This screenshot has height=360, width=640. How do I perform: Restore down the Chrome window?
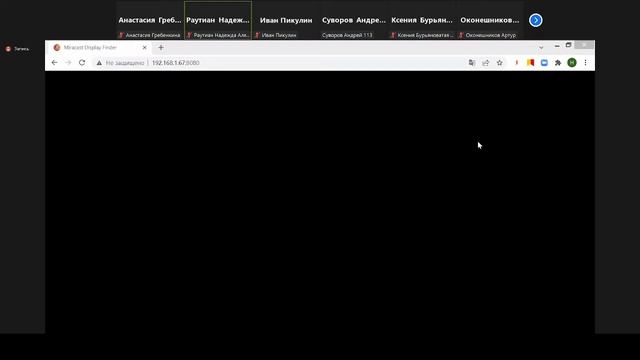pos(569,45)
